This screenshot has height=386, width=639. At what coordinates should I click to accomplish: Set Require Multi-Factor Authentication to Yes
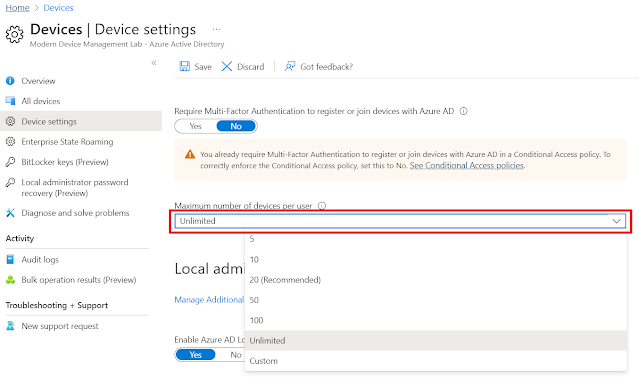click(x=196, y=126)
